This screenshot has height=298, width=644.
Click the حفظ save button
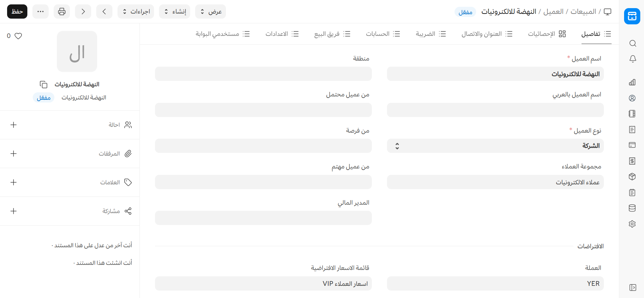coord(17,12)
